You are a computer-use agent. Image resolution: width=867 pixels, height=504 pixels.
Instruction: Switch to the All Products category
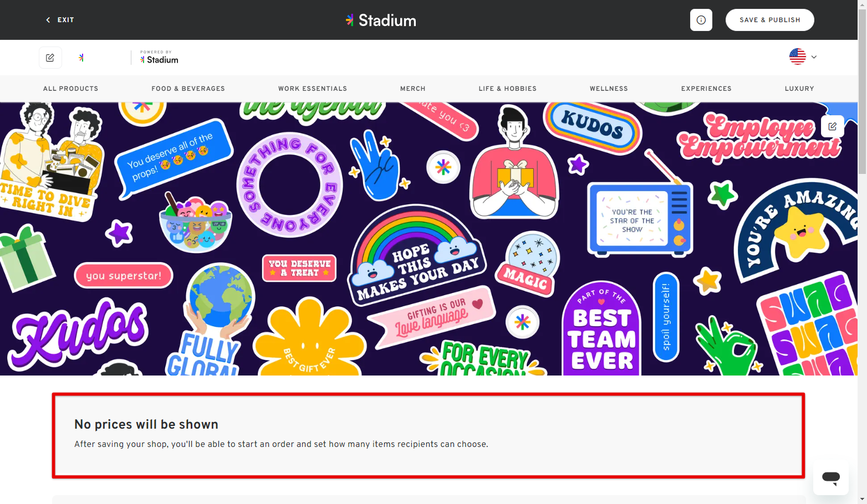click(70, 89)
